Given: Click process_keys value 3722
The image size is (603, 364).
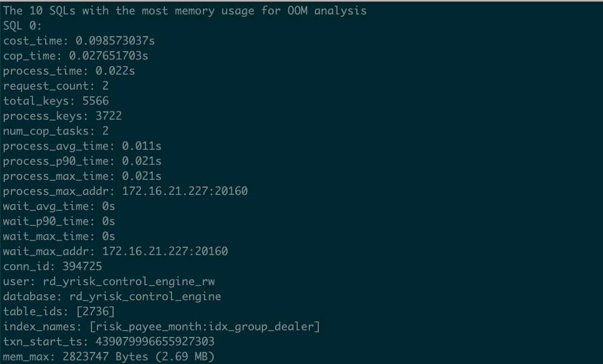Looking at the screenshot, I should (108, 116).
